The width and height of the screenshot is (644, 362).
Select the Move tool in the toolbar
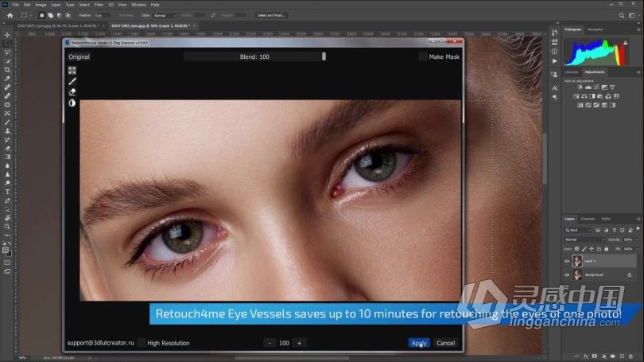click(x=7, y=35)
